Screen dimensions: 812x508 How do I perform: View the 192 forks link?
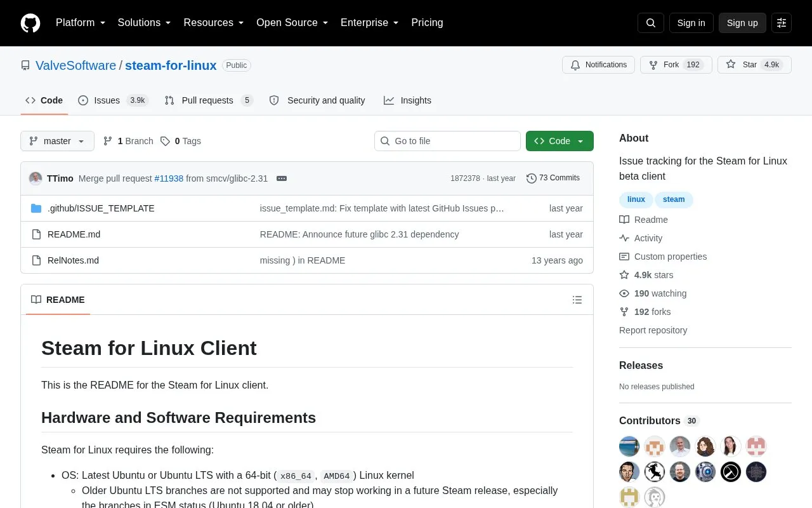645,312
